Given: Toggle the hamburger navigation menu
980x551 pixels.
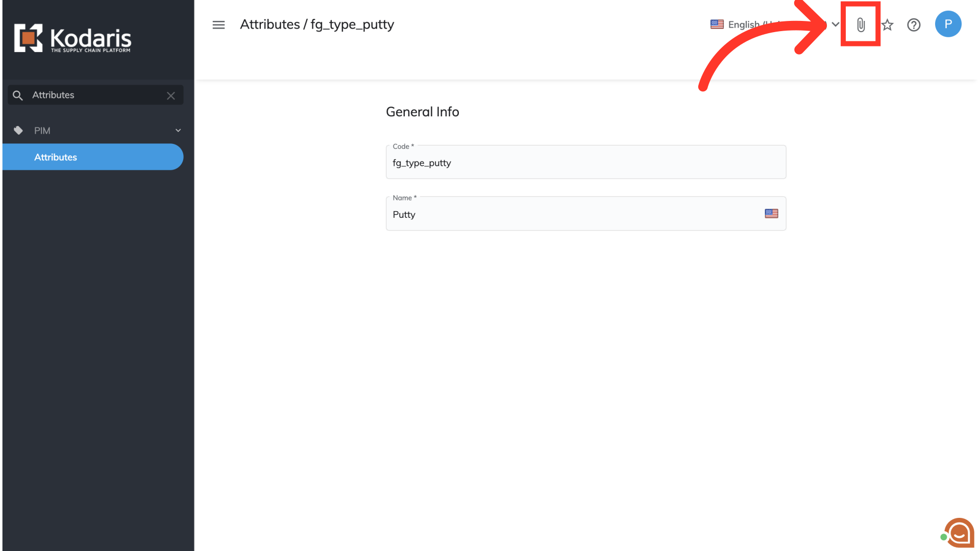Looking at the screenshot, I should 218,24.
